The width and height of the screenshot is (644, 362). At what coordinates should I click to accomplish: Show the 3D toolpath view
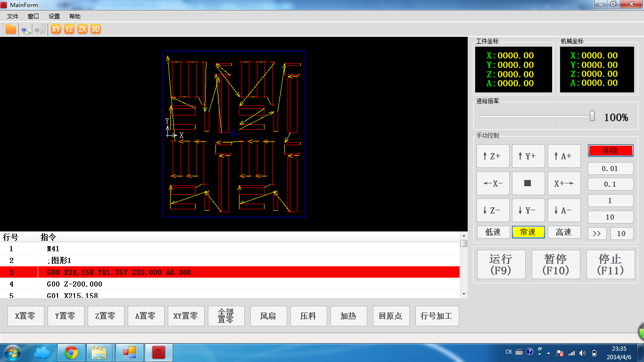click(96, 29)
